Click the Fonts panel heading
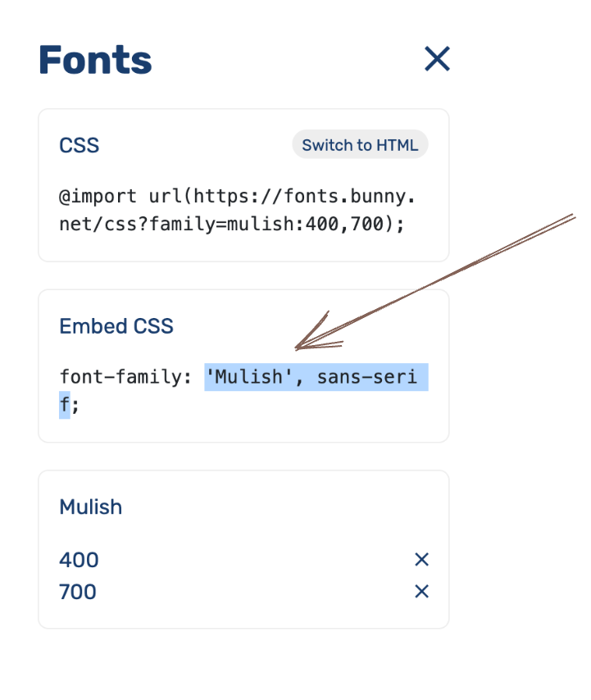This screenshot has width=591, height=700. 96,59
